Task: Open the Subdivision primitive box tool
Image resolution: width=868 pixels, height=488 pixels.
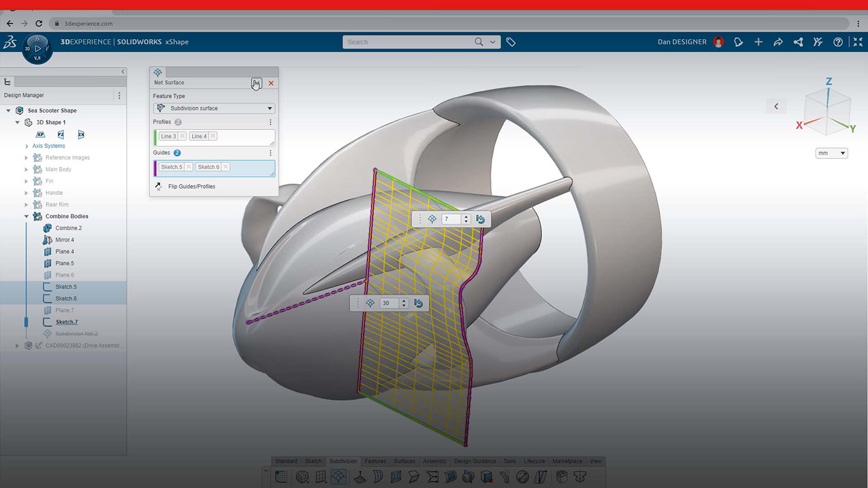Action: pos(304,476)
